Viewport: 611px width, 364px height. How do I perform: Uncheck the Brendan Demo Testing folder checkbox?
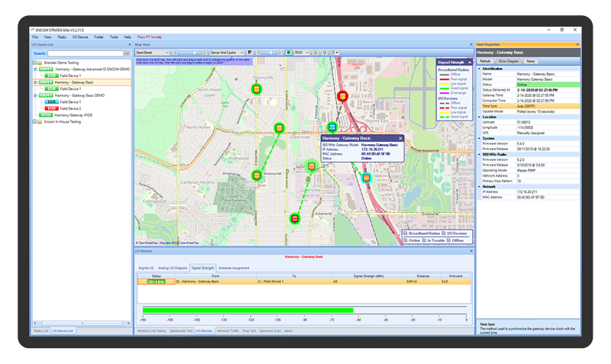tap(34, 63)
